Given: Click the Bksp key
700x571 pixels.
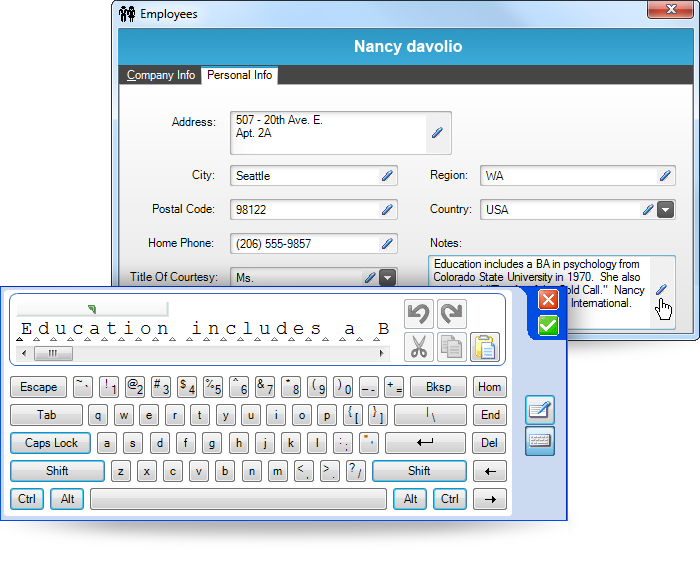Looking at the screenshot, I should coord(438,387).
